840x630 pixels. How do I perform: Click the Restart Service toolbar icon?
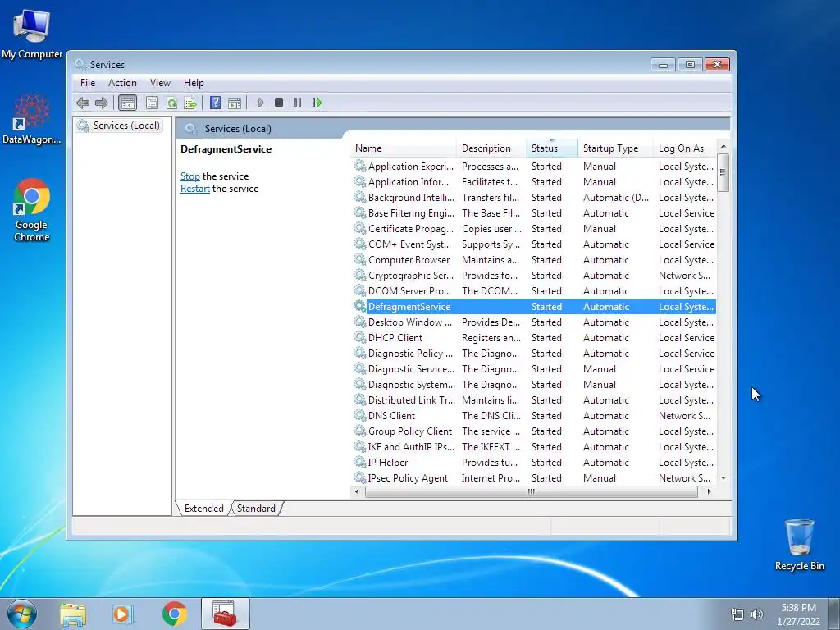(x=317, y=103)
